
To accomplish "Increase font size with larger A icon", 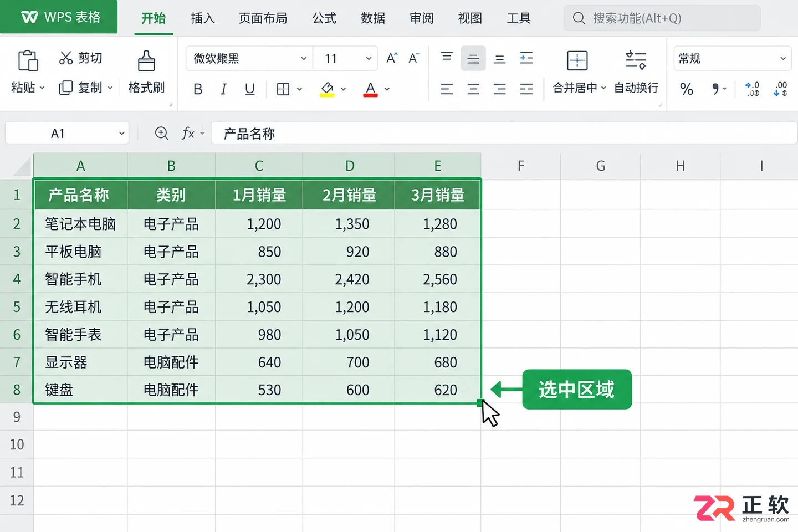I will pyautogui.click(x=392, y=58).
